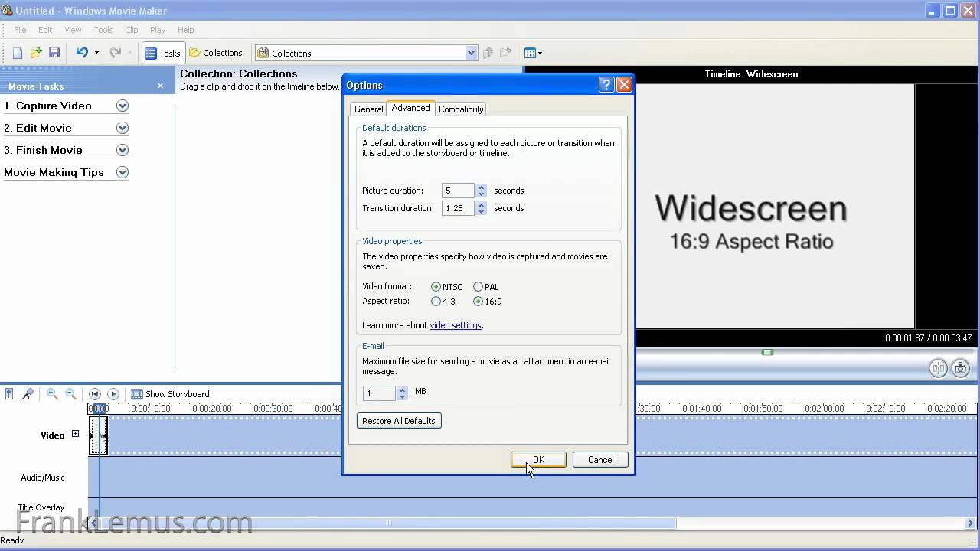Click the preview seek bar slider

pos(767,352)
